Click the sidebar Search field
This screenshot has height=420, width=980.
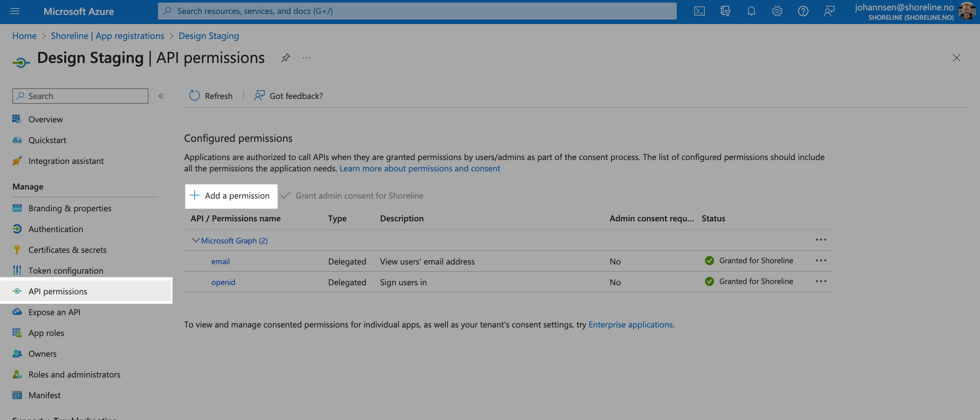[80, 96]
